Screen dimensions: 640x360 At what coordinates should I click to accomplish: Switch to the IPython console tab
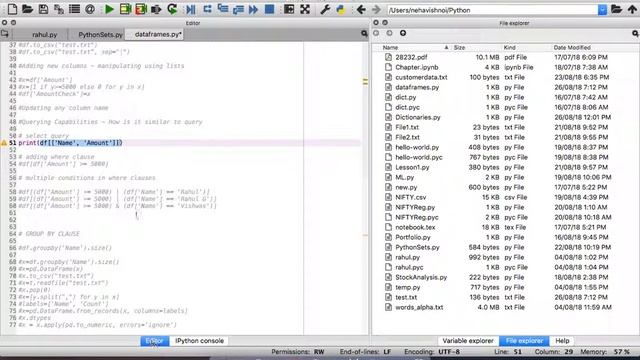pyautogui.click(x=199, y=340)
